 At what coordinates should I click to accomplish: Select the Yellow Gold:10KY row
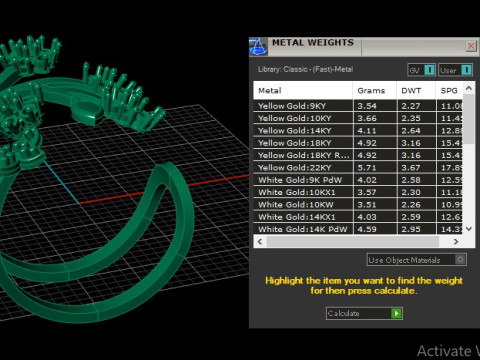click(x=358, y=118)
